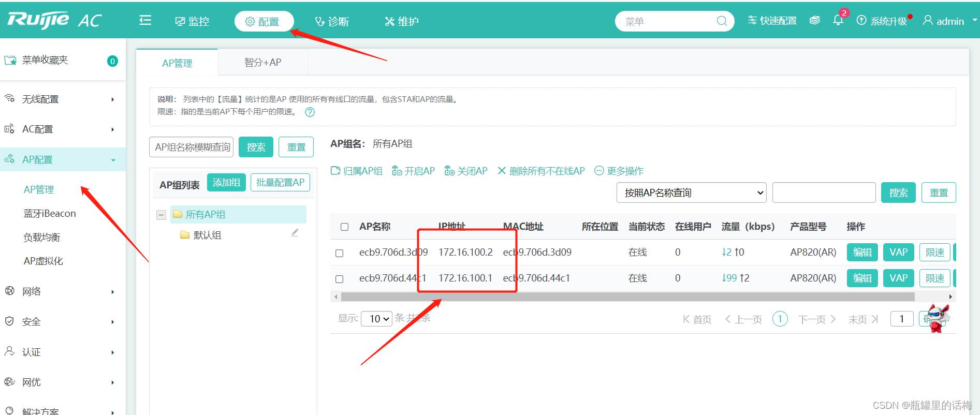The image size is (980, 415).
Task: Open the 按照AP名称查询 dropdown
Action: point(692,192)
